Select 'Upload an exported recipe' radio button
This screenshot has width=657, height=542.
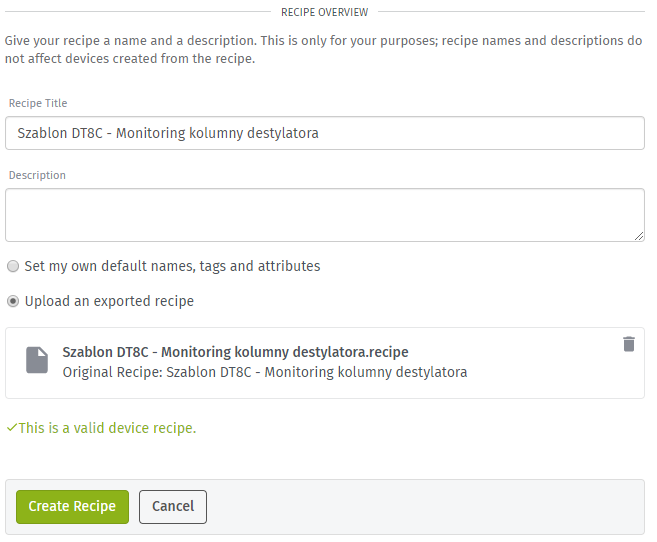tap(13, 301)
